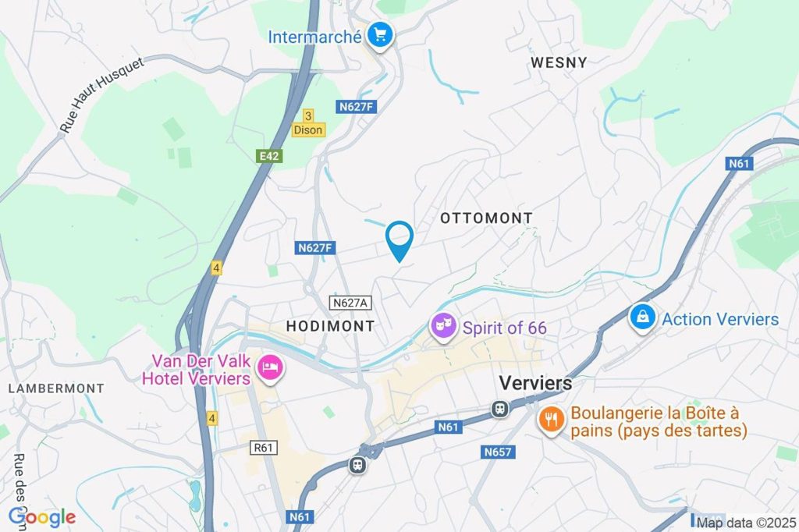Click the blue location marker near Ottomont

399,241
